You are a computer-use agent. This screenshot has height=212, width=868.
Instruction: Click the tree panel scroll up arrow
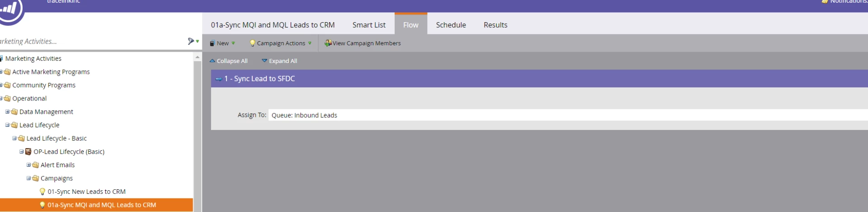197,57
